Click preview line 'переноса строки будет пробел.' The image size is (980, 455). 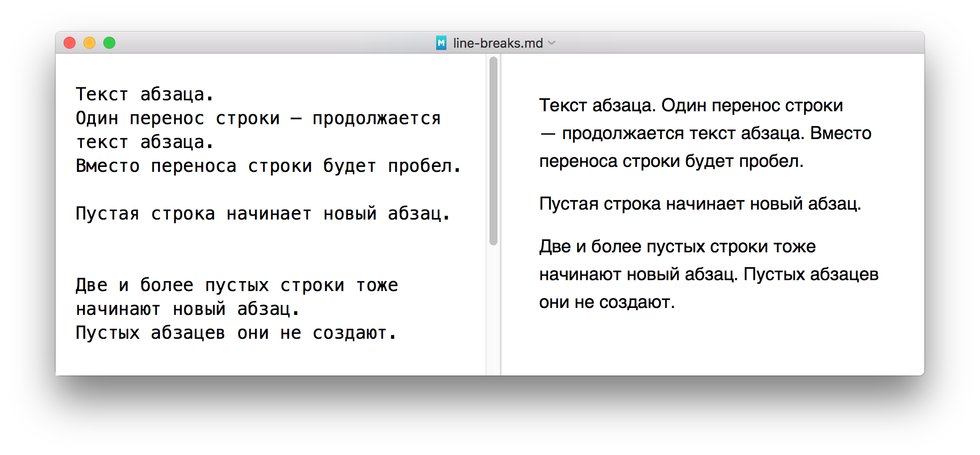click(671, 161)
